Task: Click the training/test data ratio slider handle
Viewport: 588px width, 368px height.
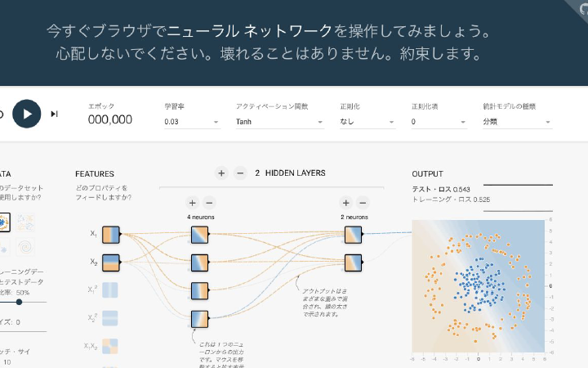Action: [x=19, y=302]
